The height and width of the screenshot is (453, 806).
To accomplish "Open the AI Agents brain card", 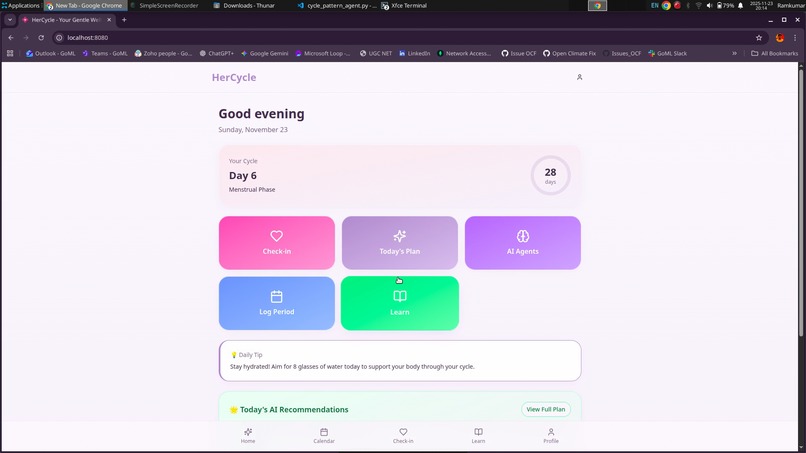I will (x=523, y=243).
